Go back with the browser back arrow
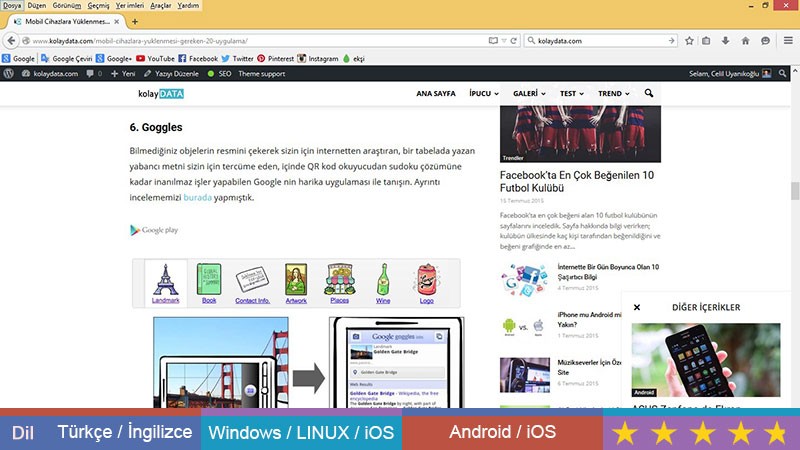This screenshot has width=800, height=450. 11,40
